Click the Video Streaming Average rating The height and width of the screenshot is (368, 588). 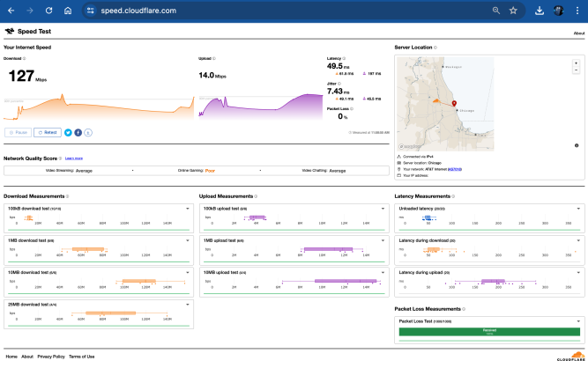(x=84, y=171)
